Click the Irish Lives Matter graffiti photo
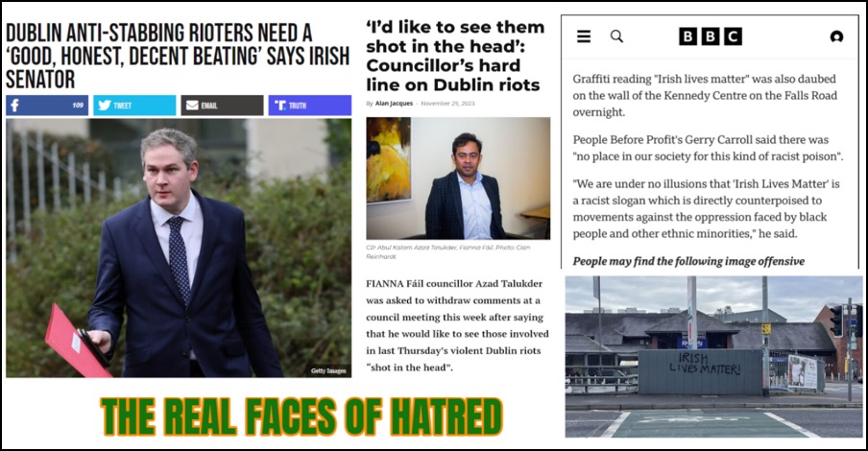The image size is (868, 451). pyautogui.click(x=713, y=357)
